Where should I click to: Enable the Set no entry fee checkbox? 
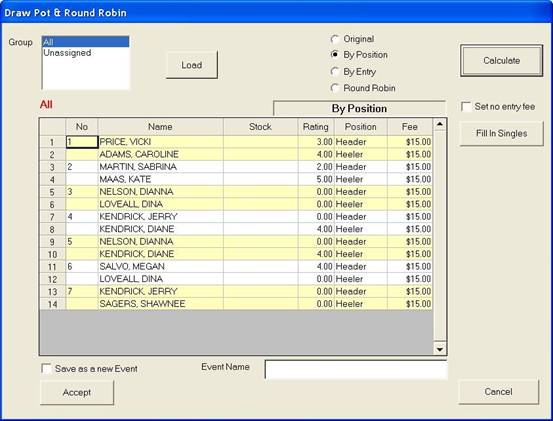pyautogui.click(x=466, y=106)
